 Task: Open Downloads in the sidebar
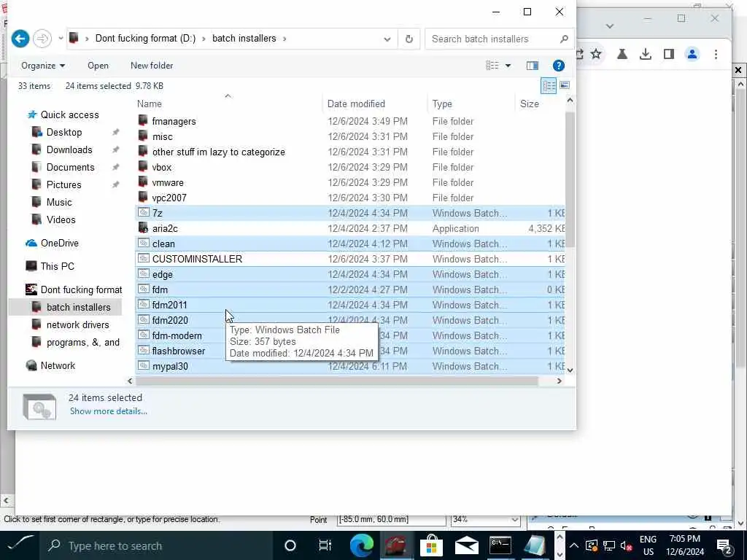click(x=69, y=150)
